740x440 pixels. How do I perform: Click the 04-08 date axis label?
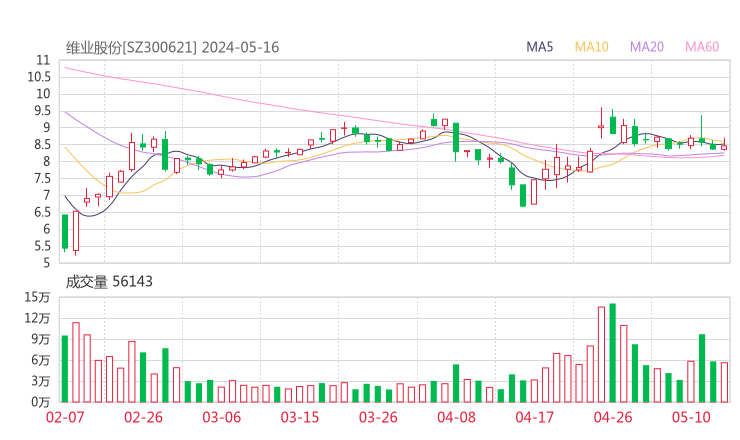click(x=456, y=417)
